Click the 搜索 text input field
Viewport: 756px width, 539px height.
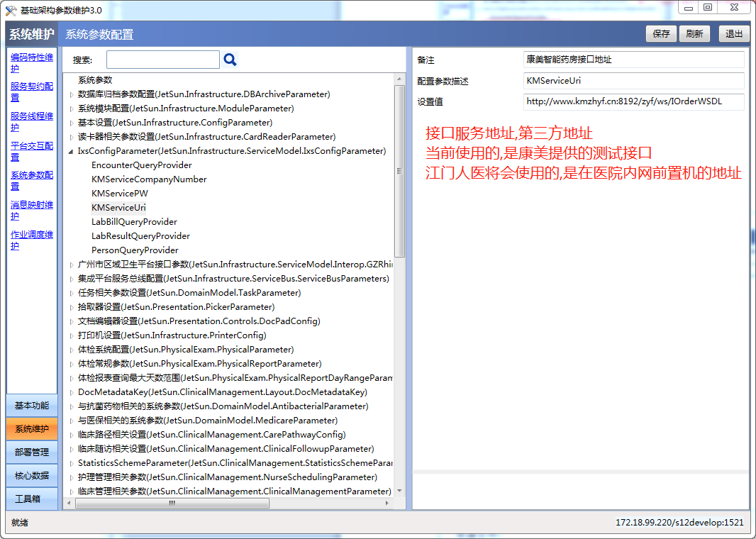click(163, 60)
